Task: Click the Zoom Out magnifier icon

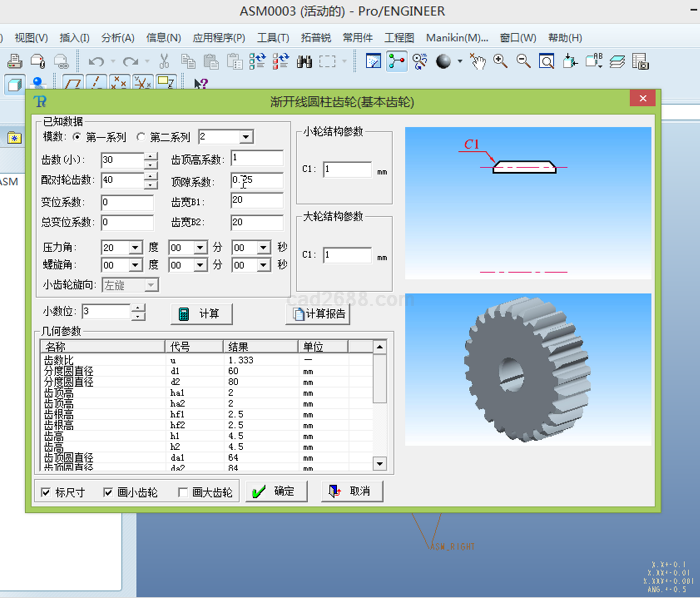Action: [523, 62]
